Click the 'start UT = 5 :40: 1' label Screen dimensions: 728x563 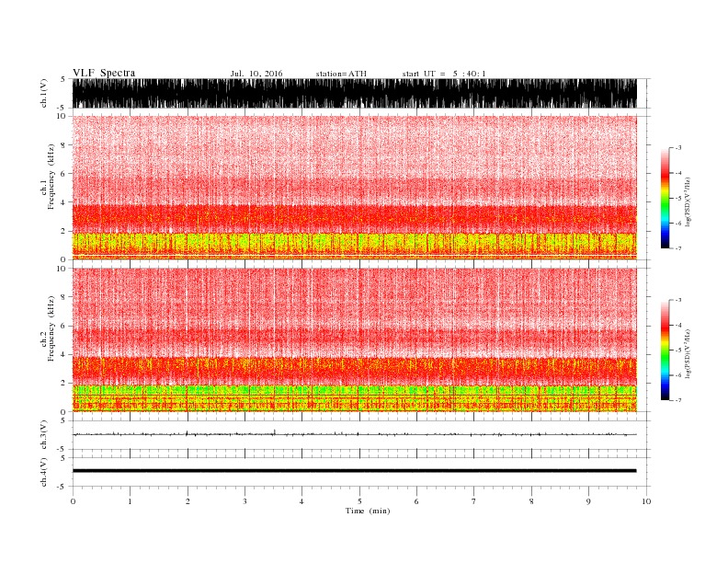pos(444,74)
